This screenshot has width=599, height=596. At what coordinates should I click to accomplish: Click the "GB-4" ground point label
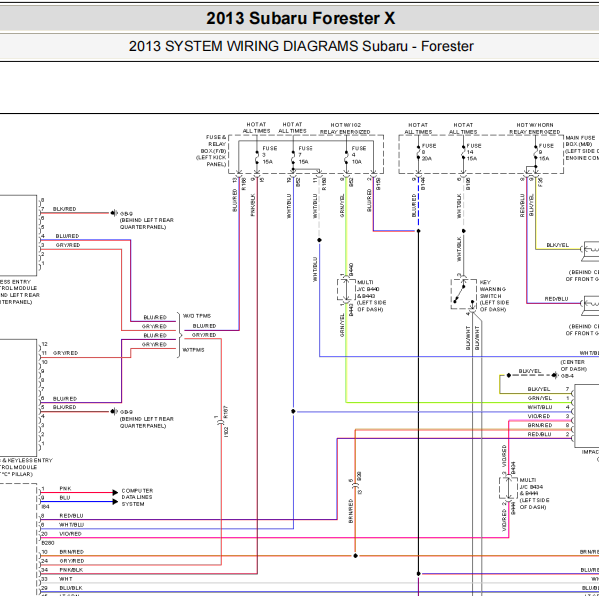coord(567,376)
